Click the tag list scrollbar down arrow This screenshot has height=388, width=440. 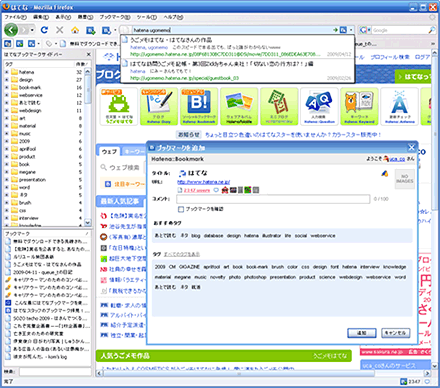pos(88,222)
